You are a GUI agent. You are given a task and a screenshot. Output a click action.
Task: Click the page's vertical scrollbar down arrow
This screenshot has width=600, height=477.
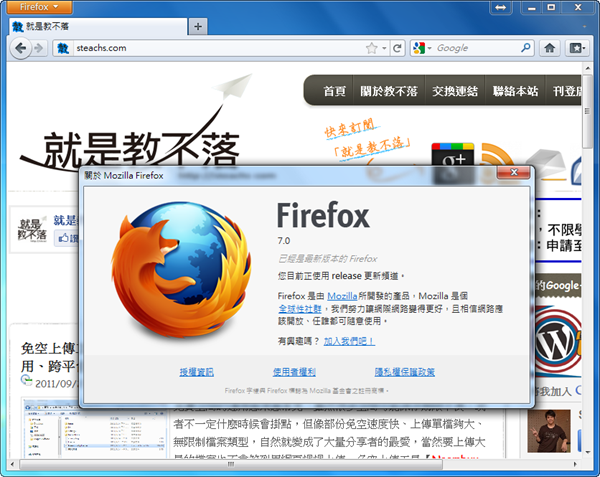tap(588, 452)
